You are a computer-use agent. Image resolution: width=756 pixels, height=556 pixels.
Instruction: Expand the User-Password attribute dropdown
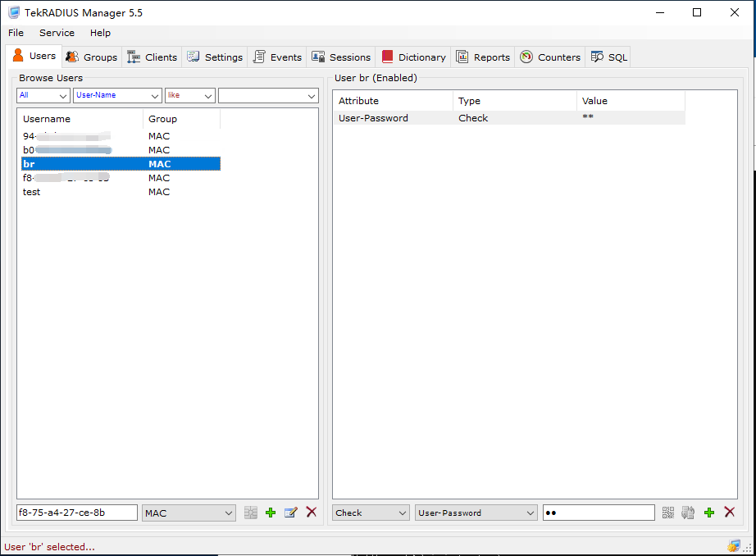pyautogui.click(x=476, y=513)
